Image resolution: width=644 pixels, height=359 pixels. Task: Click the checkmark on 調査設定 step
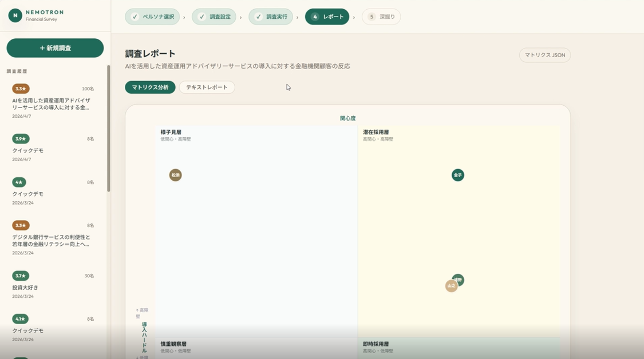[x=202, y=17]
